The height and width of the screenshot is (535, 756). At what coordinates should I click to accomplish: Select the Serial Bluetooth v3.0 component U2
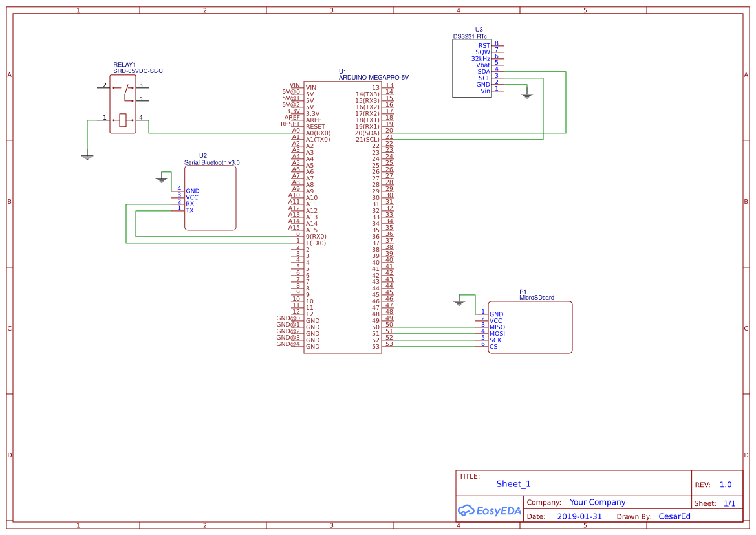pos(210,197)
